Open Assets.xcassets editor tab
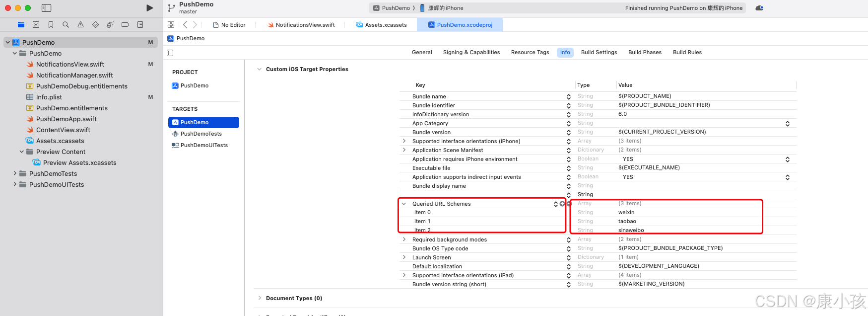 click(x=381, y=25)
